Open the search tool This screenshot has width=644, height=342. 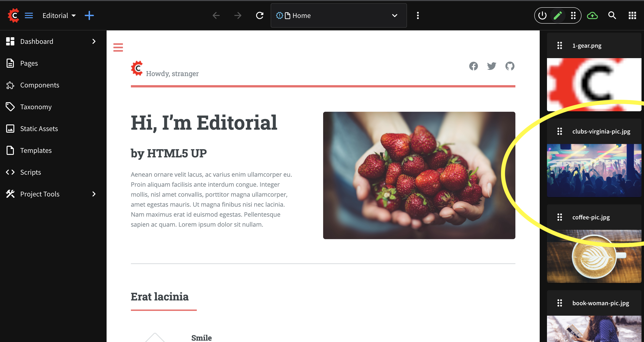[x=612, y=15]
